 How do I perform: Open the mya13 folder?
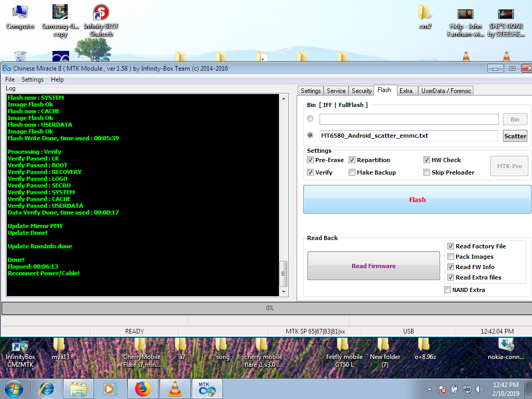[x=60, y=350]
